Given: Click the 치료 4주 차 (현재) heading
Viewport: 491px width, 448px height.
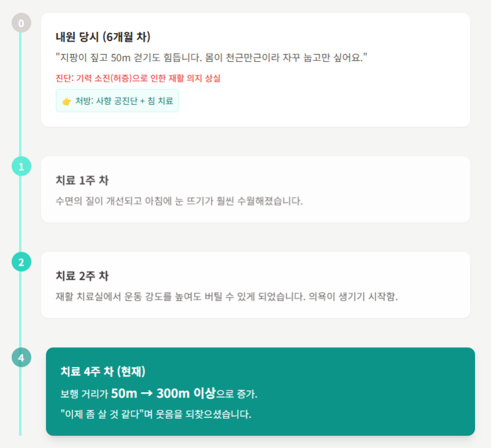Looking at the screenshot, I should pyautogui.click(x=103, y=371).
